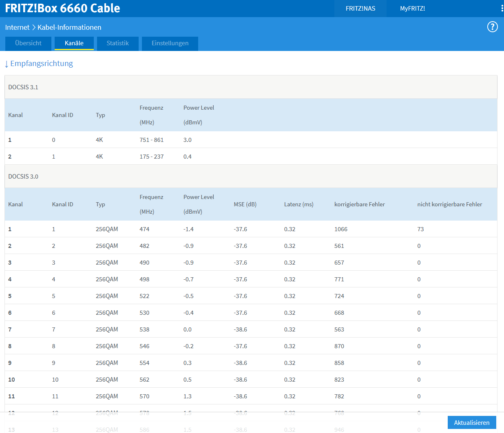Click power level -0.7
The height and width of the screenshot is (433, 504).
188,279
